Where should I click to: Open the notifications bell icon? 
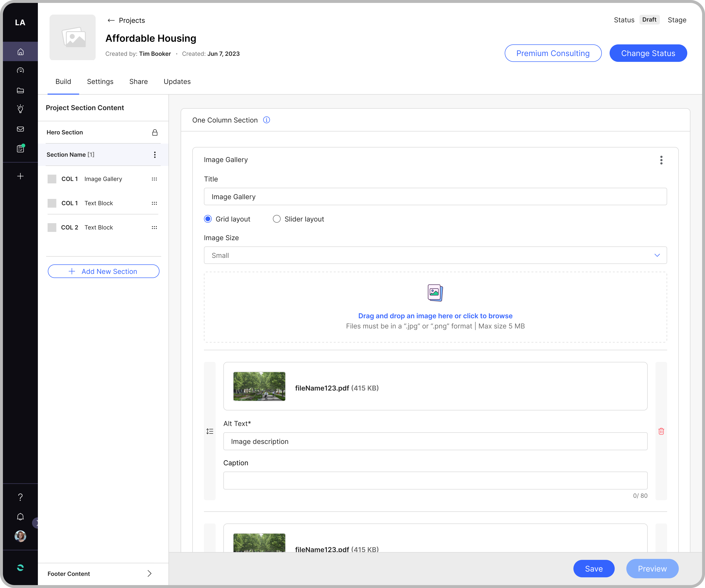pyautogui.click(x=20, y=516)
